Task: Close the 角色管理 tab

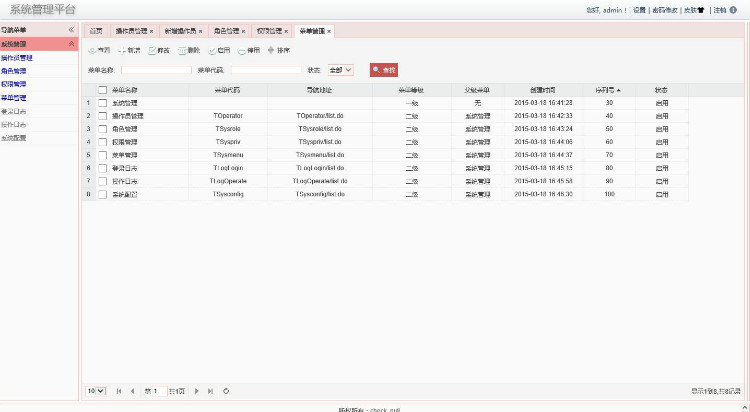Action: (243, 32)
